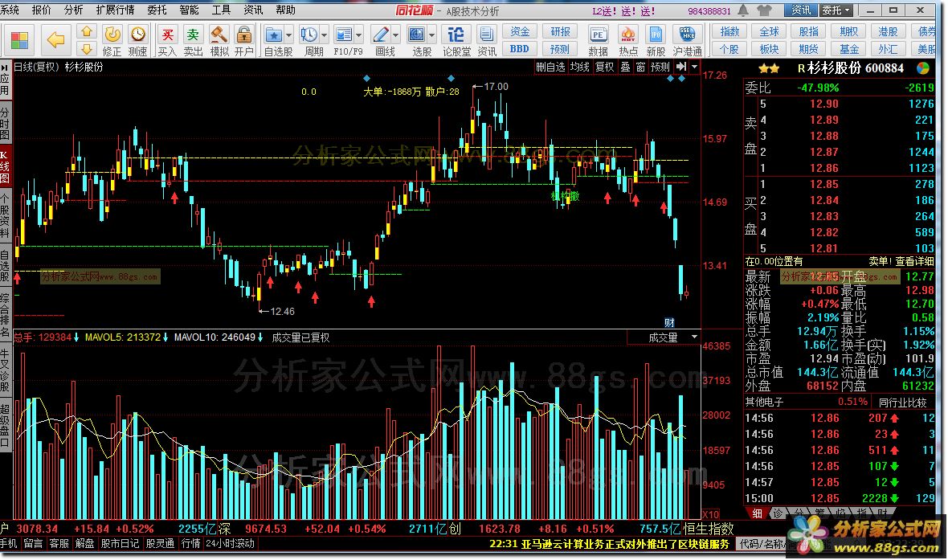
Task: Expand the 周期 dropdown arrow
Action: click(x=324, y=35)
